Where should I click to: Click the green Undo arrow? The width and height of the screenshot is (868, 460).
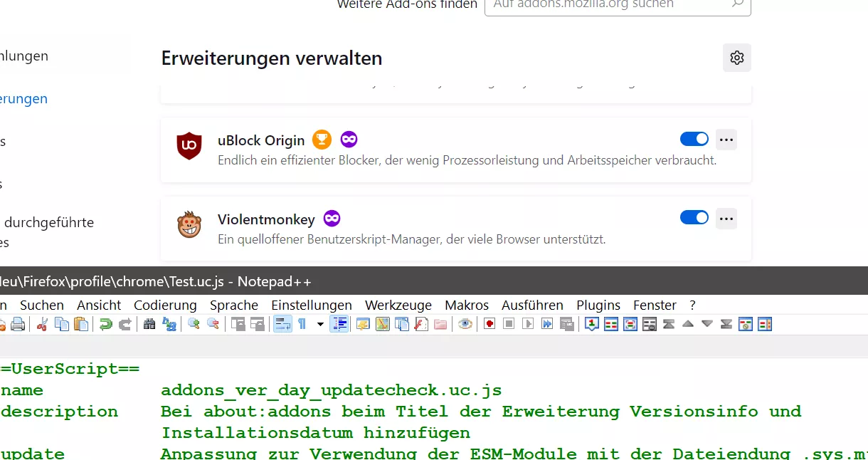pos(105,324)
